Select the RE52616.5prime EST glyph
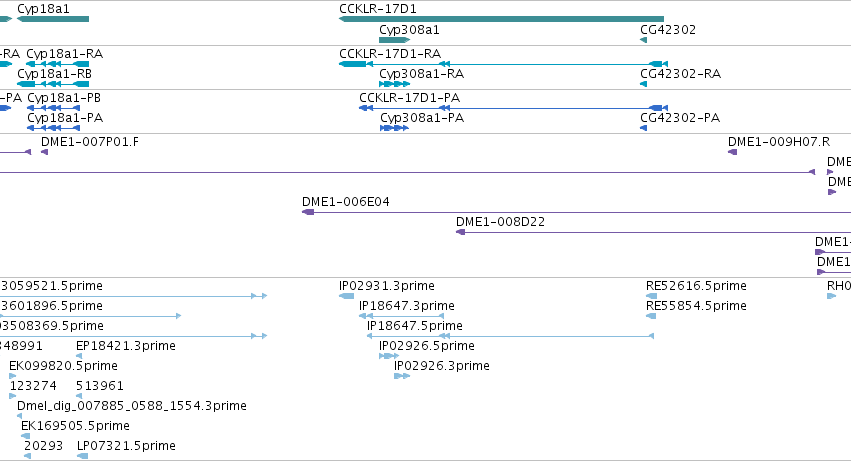The image size is (851, 461). tap(651, 296)
